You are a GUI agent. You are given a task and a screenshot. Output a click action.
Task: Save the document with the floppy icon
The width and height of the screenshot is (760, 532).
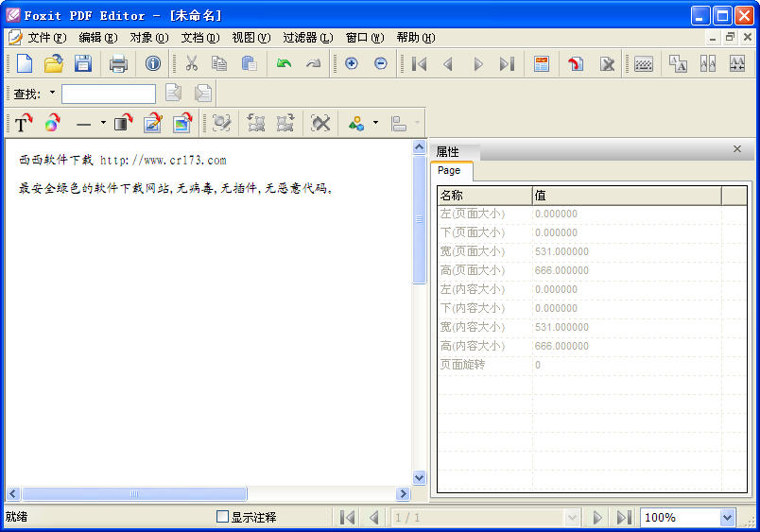coord(83,63)
